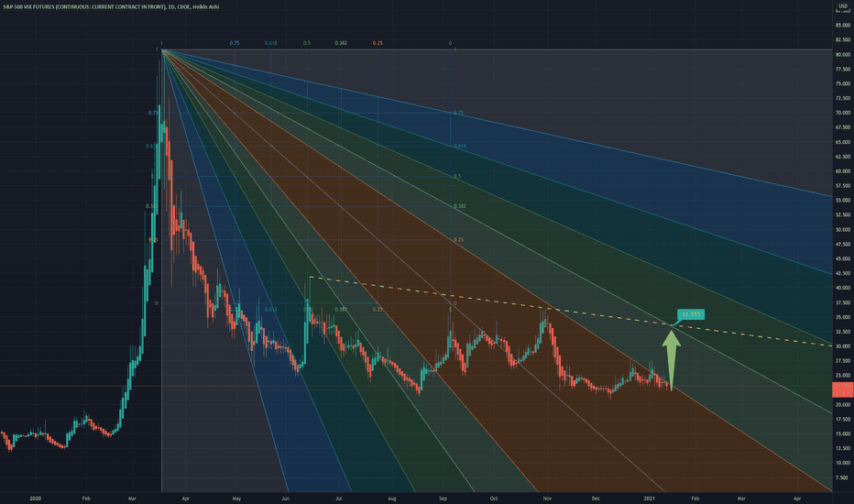Click the Dec label on time axis

pos(596,498)
